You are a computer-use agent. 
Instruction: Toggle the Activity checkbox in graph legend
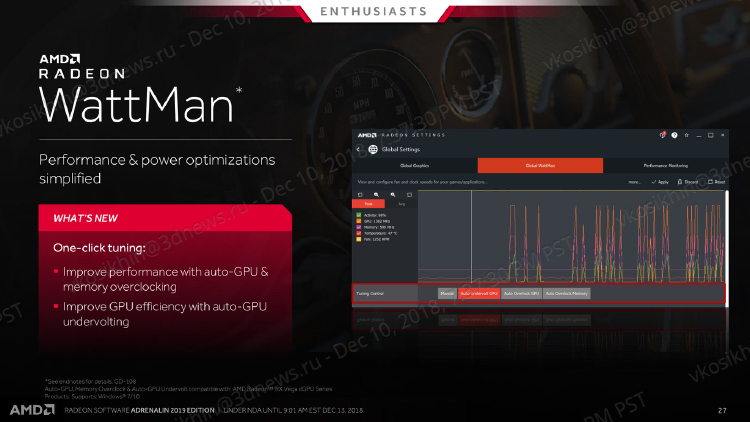click(357, 214)
